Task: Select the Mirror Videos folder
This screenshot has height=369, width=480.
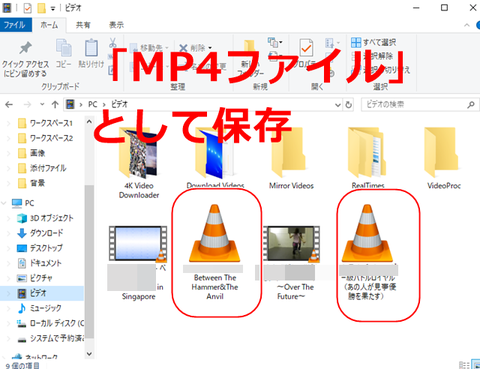Action: coord(291,158)
